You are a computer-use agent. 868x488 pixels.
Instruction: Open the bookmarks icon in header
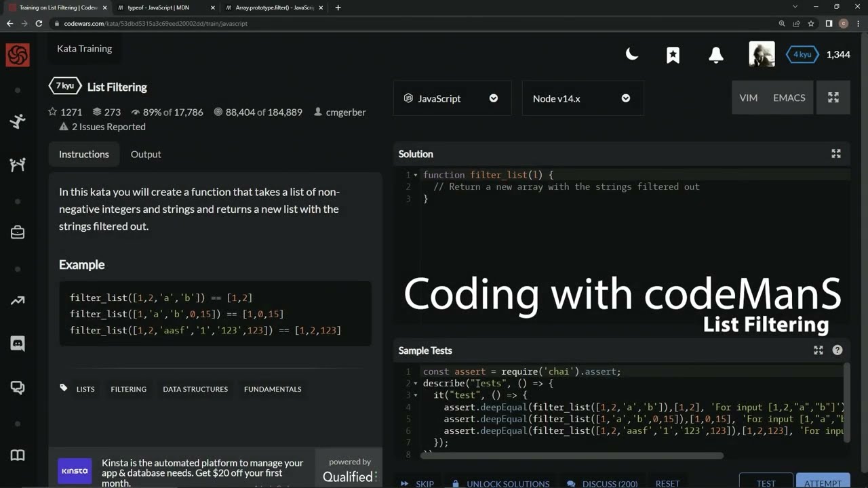[673, 55]
